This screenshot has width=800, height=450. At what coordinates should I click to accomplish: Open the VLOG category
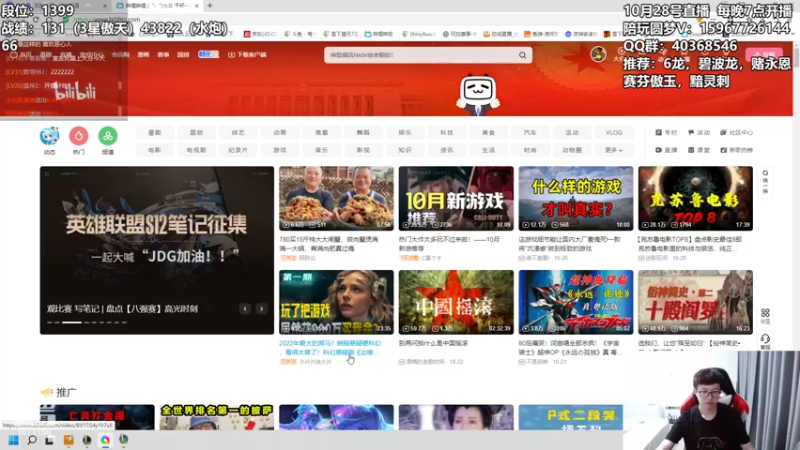tap(614, 133)
